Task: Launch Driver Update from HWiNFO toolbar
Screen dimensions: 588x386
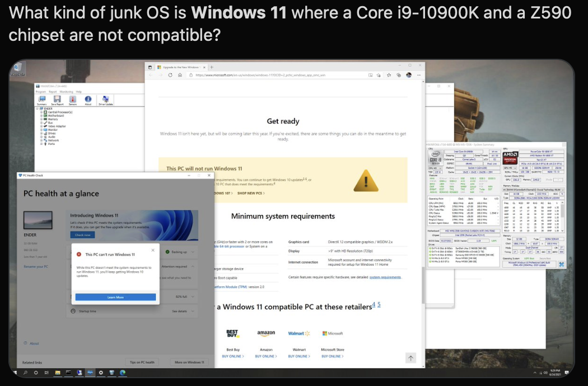Action: point(105,100)
